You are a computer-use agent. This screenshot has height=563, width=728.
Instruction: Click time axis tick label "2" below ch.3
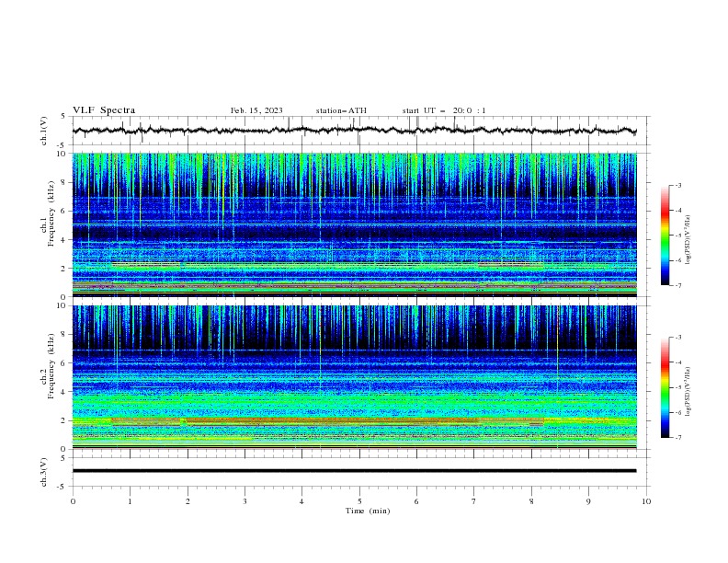[188, 501]
